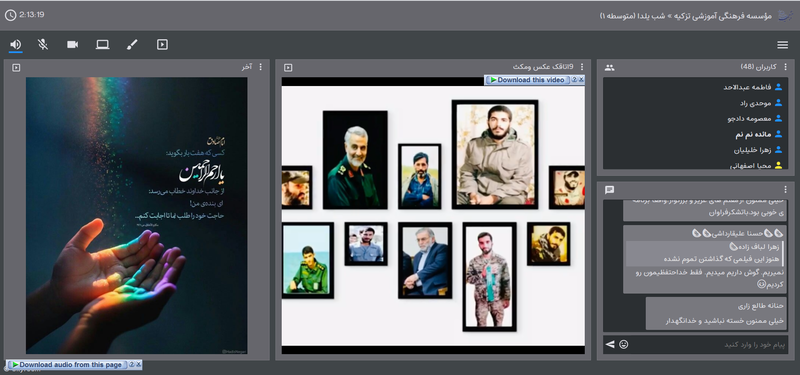The image size is (800, 375).
Task: Click the quoted reply from زهرا لباف زاده
Action: pyautogui.click(x=704, y=253)
